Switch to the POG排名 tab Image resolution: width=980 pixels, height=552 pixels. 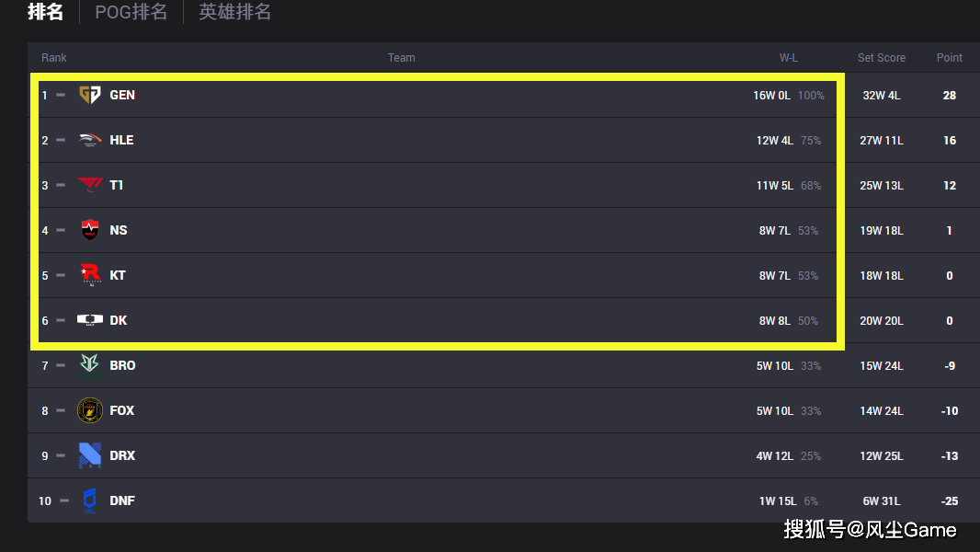pyautogui.click(x=131, y=12)
